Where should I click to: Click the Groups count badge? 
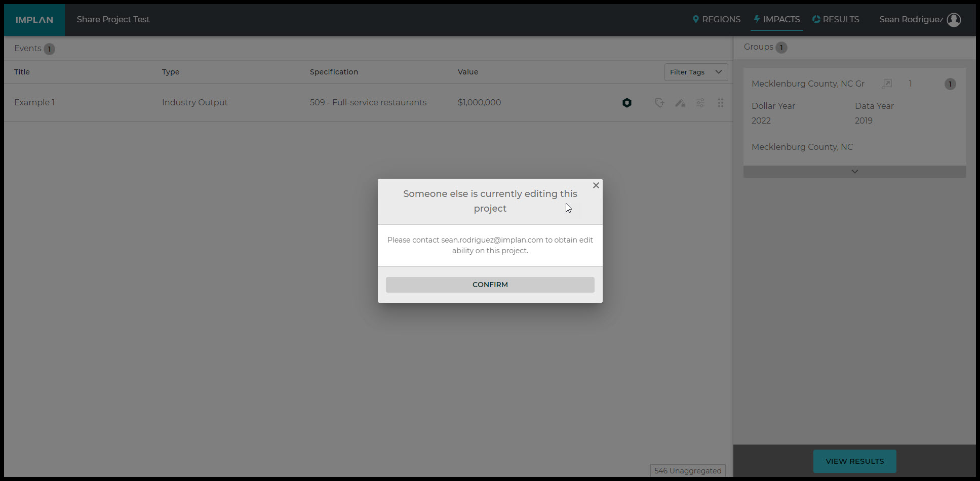781,47
